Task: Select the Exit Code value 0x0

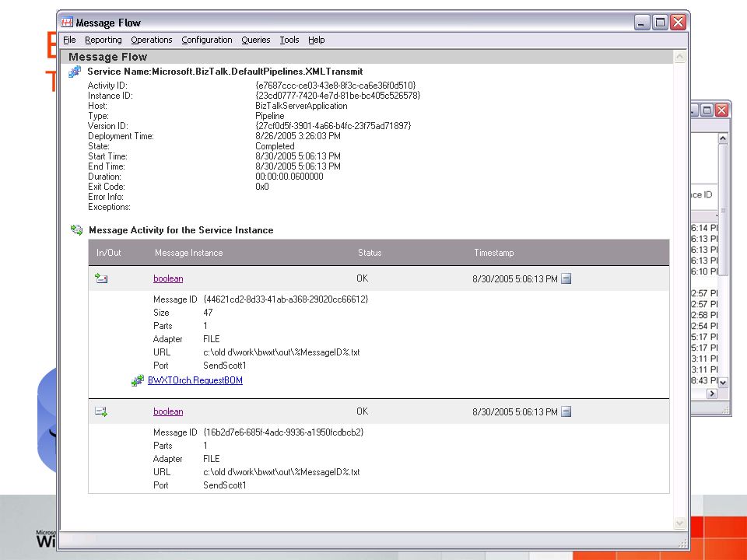Action: click(262, 187)
